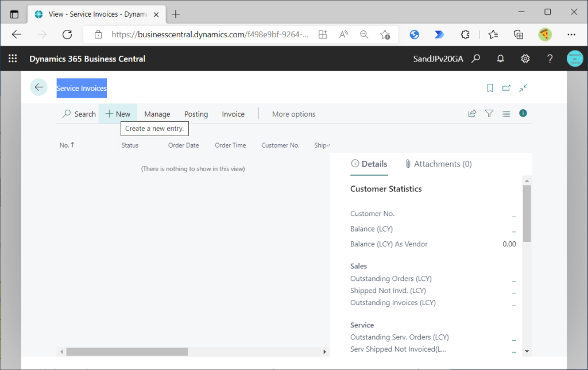Open a new browser tab
The height and width of the screenshot is (370, 588).
[176, 14]
